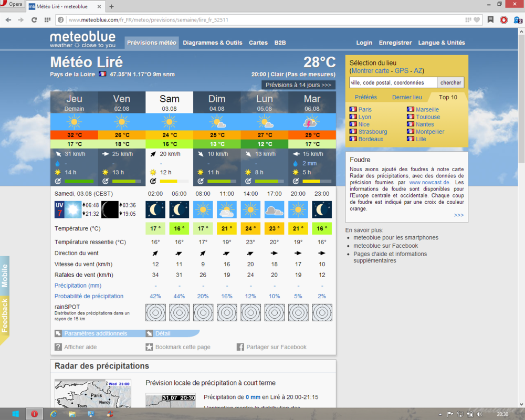This screenshot has width=525, height=420.
Task: Click the Afficher aide question mark icon
Action: [58, 347]
